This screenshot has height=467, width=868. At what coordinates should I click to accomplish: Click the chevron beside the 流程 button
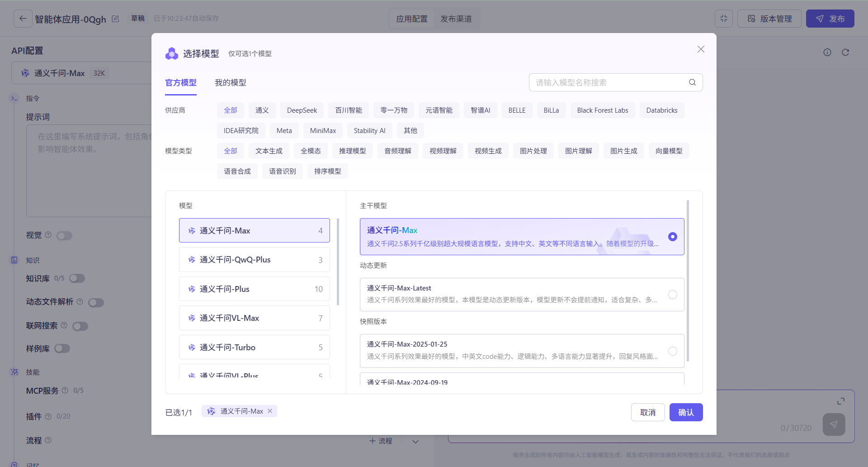tap(415, 441)
